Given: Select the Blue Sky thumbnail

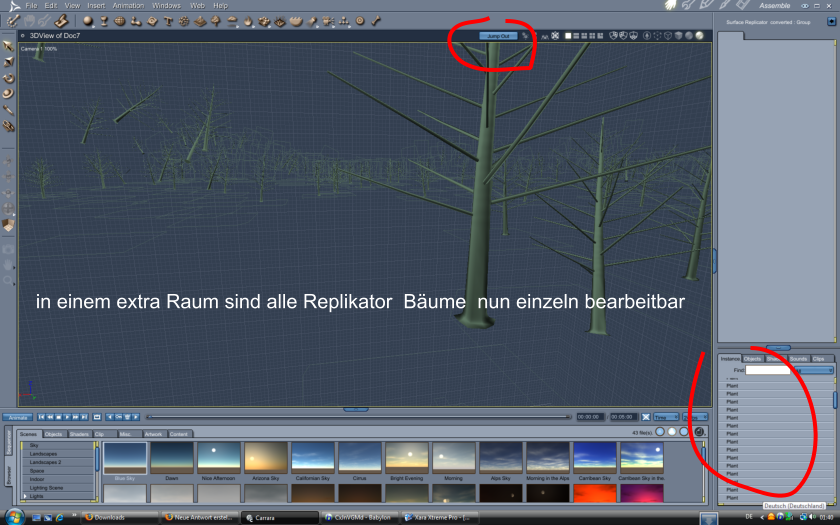Looking at the screenshot, I should pyautogui.click(x=125, y=459).
